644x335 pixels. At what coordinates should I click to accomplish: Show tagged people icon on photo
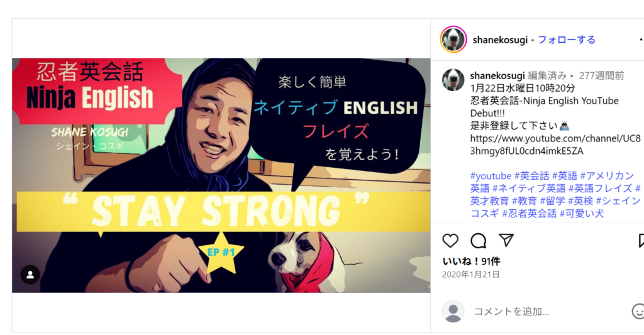30,275
